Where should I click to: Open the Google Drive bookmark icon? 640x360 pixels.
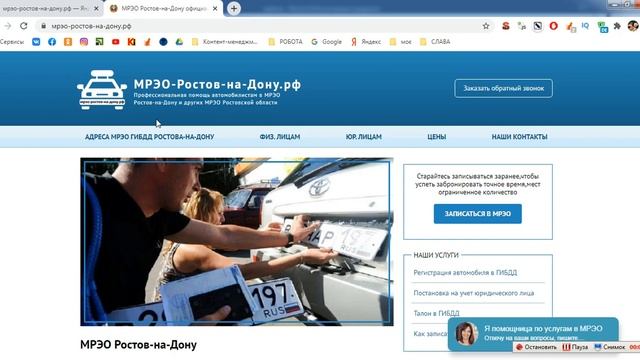(179, 42)
